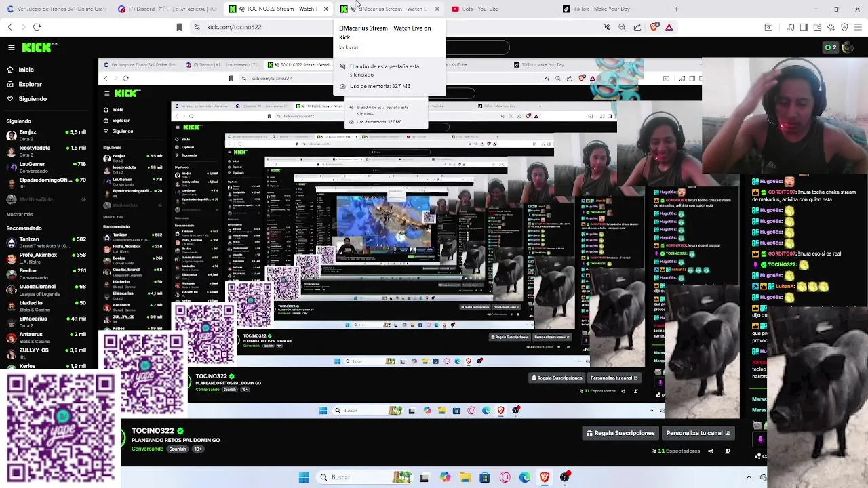This screenshot has height=488, width=868.
Task: Open recommended channel Profe_Akimbox
Action: [46, 258]
